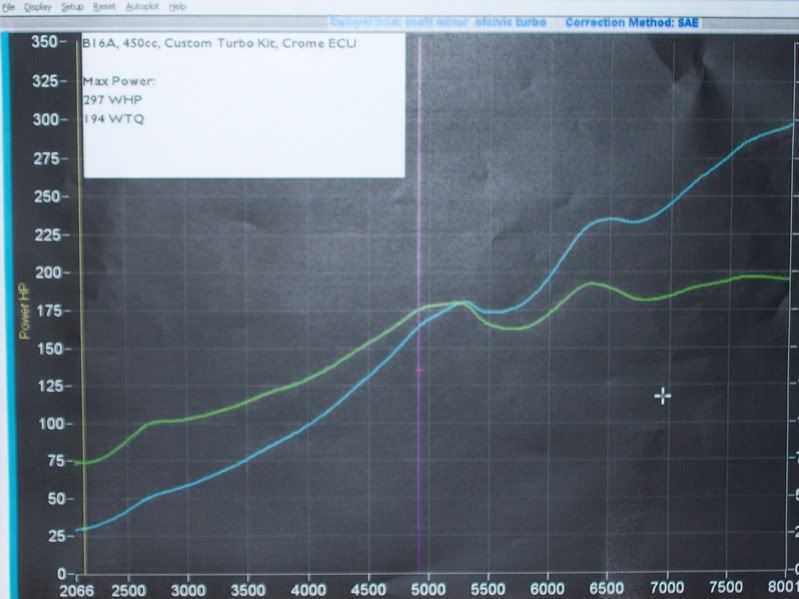This screenshot has height=599, width=799.
Task: Open the Autoplot menu
Action: click(141, 6)
